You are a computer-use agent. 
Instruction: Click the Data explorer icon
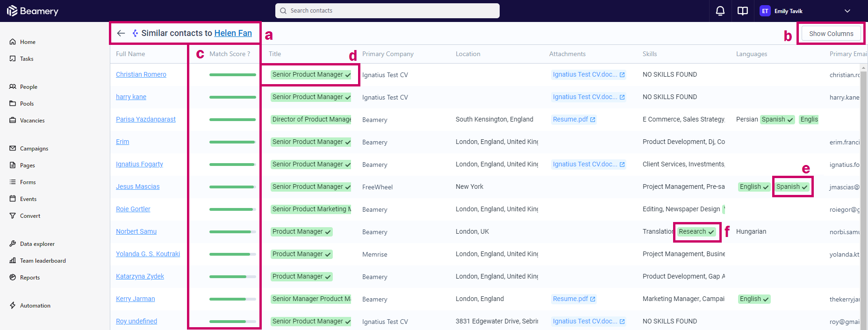pos(13,244)
